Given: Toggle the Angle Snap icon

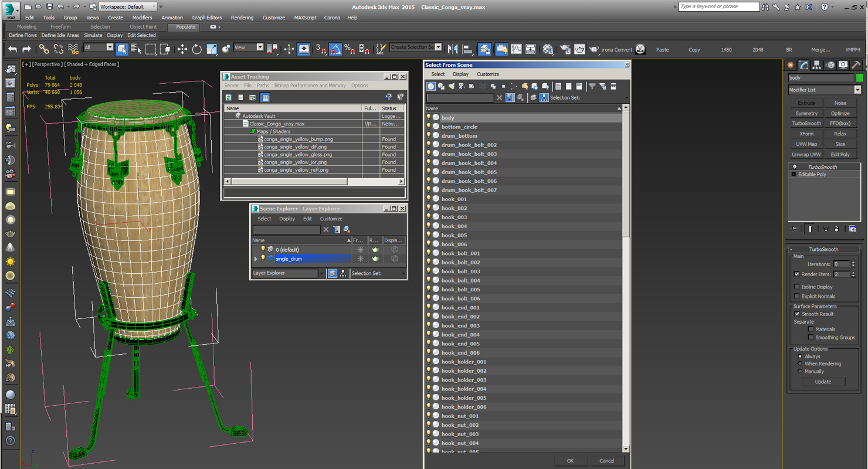Looking at the screenshot, I should click(x=335, y=49).
